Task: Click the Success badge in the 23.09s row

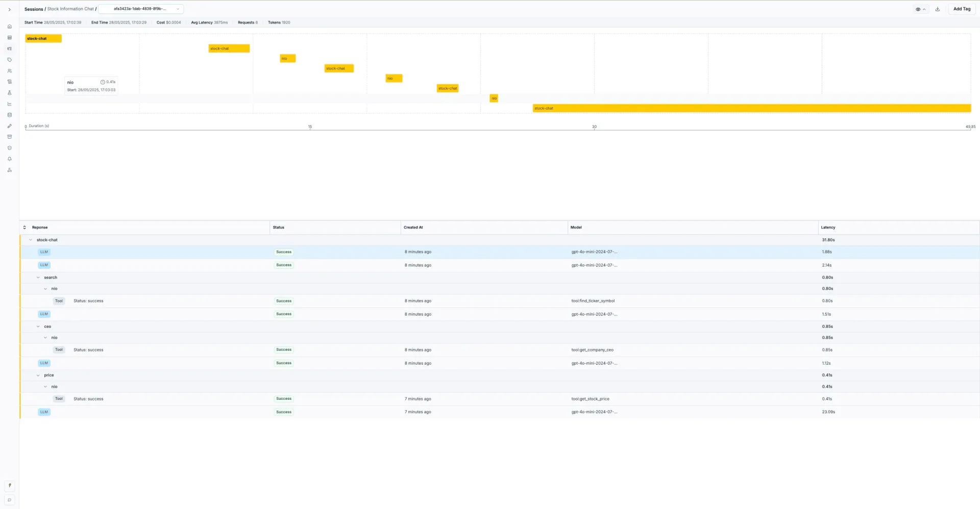Action: coord(284,412)
